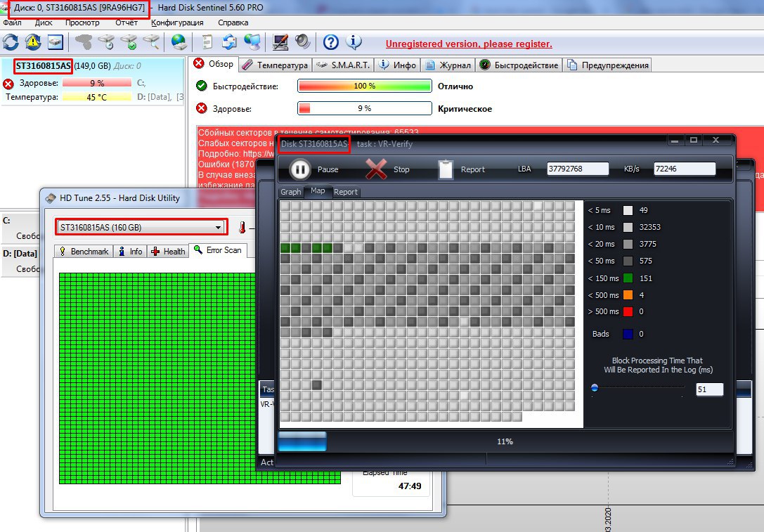Click the dark blue Bads legend swatch
Screen dimensions: 764x532
click(628, 334)
